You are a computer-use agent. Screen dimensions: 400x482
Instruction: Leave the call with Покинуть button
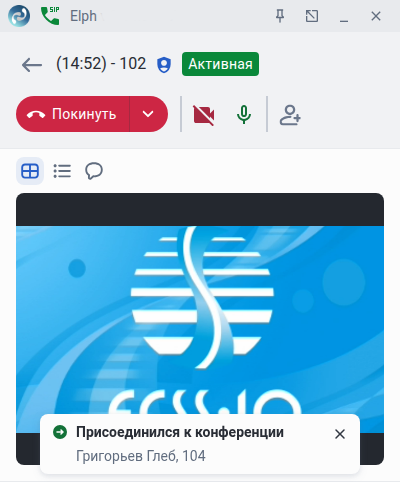click(x=73, y=114)
